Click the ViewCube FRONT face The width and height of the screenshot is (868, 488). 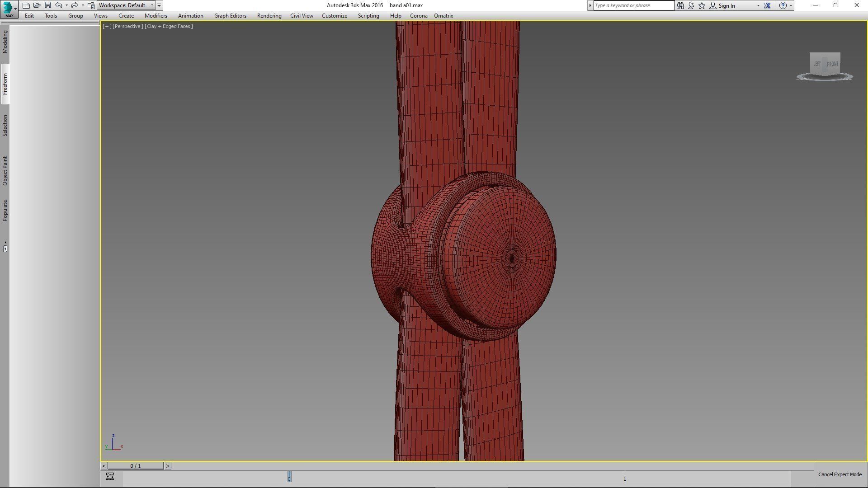pos(832,64)
